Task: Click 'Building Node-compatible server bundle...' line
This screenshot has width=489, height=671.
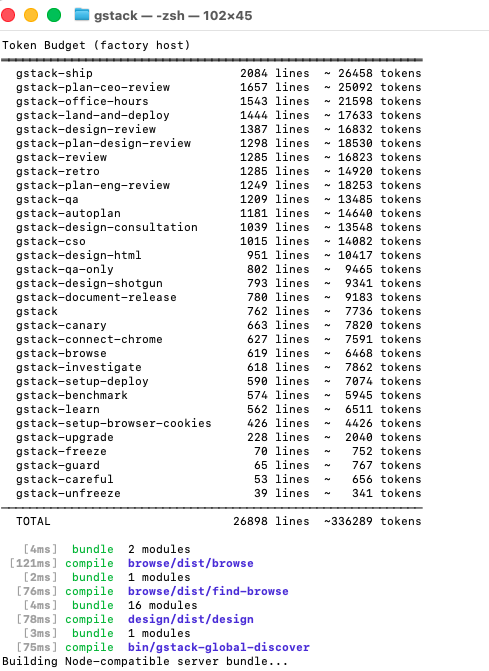Action: click(145, 662)
